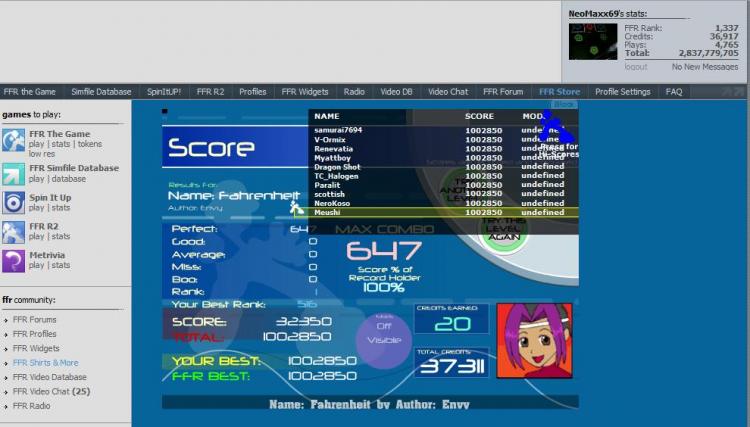The height and width of the screenshot is (427, 750).
Task: Select Renevatia in the high score list
Action: [x=333, y=149]
